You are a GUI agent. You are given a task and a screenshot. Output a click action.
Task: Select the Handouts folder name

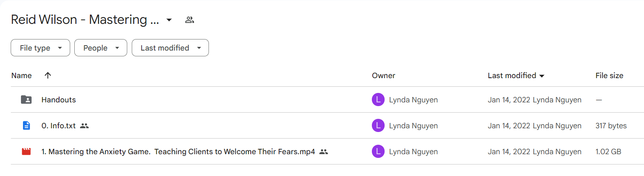[x=59, y=100]
